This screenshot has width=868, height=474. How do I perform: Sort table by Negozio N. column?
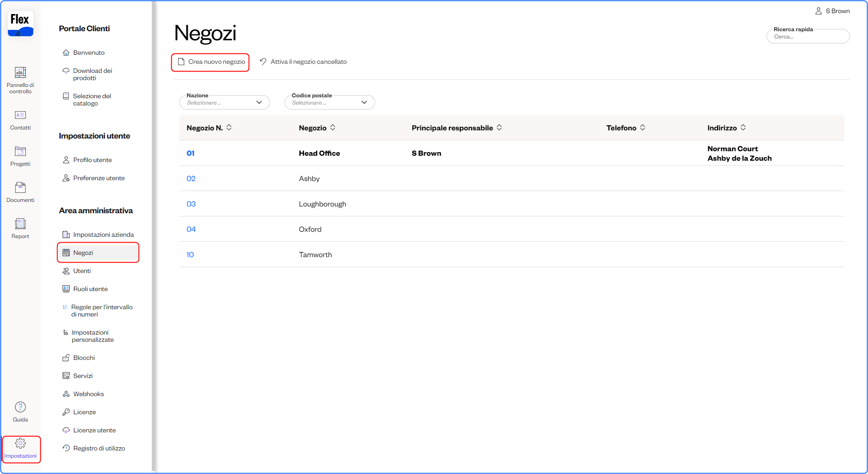[229, 128]
